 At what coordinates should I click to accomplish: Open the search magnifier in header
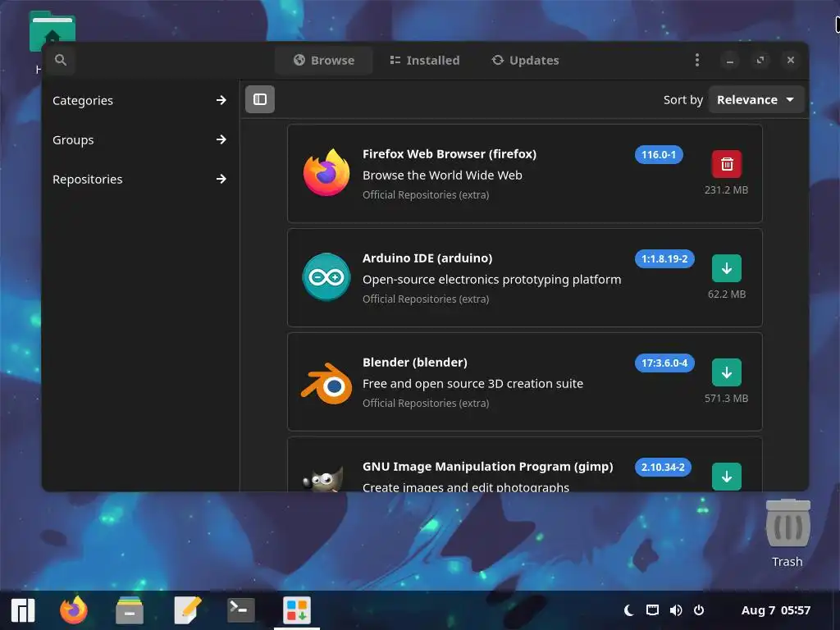(61, 60)
